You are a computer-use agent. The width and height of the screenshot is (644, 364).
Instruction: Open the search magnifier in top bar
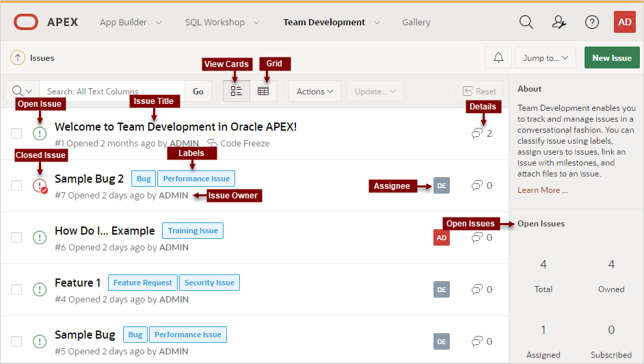click(x=526, y=22)
